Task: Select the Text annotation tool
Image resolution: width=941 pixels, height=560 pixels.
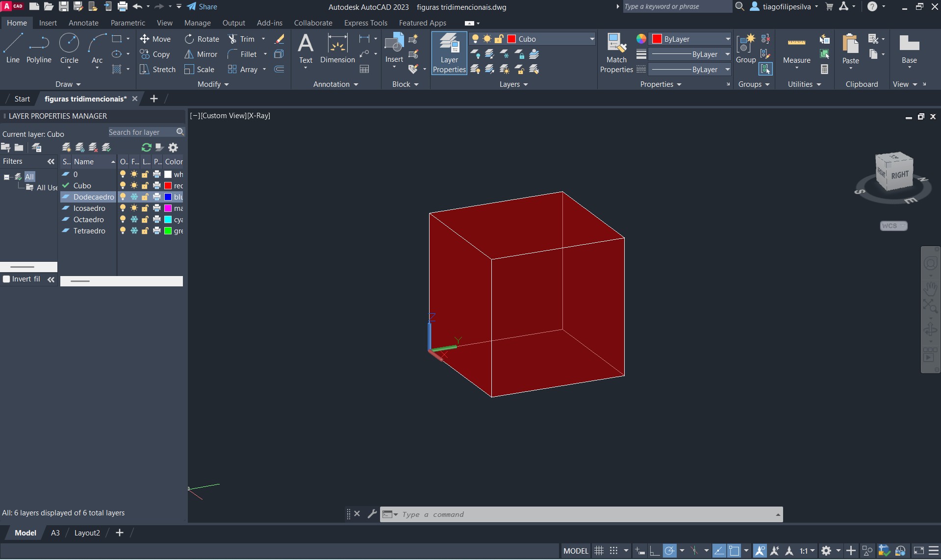Action: [305, 49]
